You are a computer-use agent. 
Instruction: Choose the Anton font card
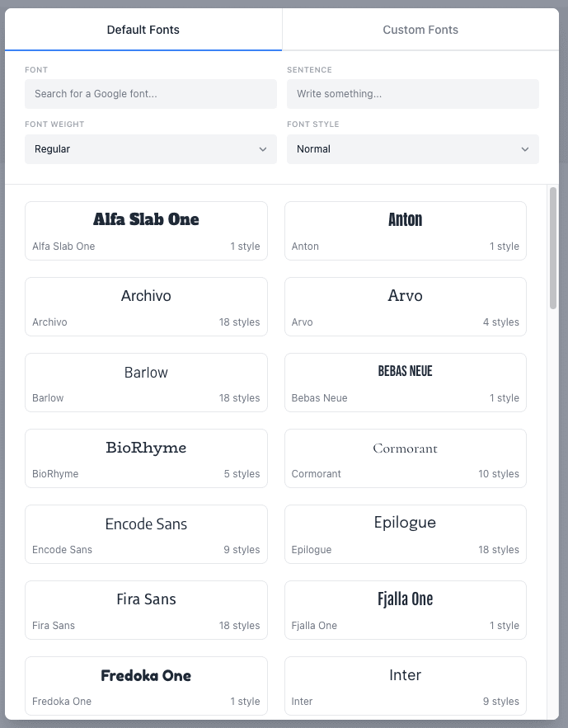click(406, 230)
